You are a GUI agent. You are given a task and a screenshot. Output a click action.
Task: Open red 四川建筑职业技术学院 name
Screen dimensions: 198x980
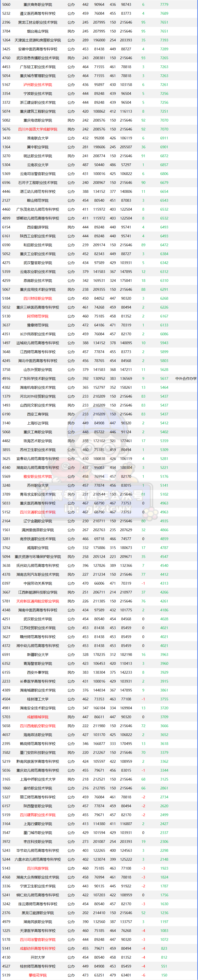coord(38,815)
